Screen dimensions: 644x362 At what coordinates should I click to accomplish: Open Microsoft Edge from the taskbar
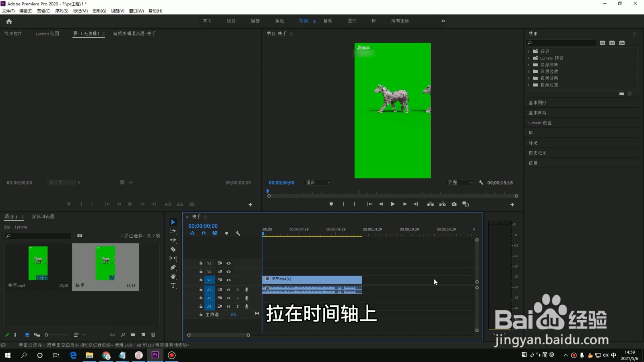[x=73, y=355]
